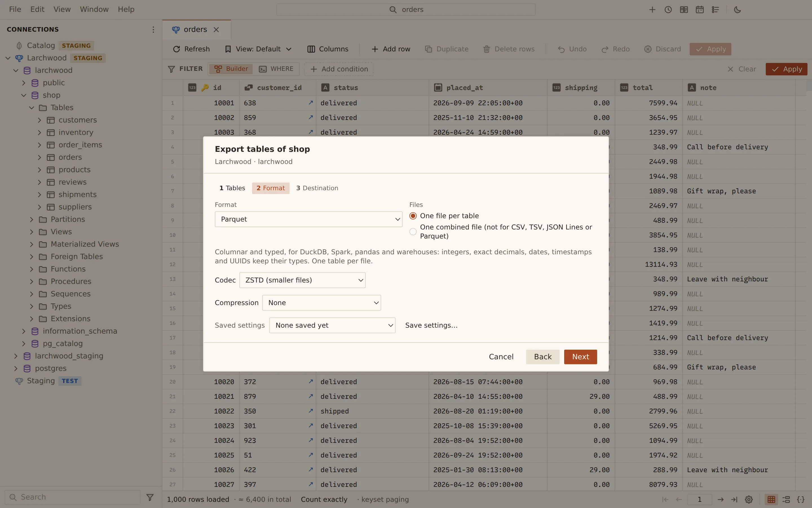Screen dimensions: 812x508
Task: Open the Codec dropdown showing ZSTD
Action: point(302,280)
